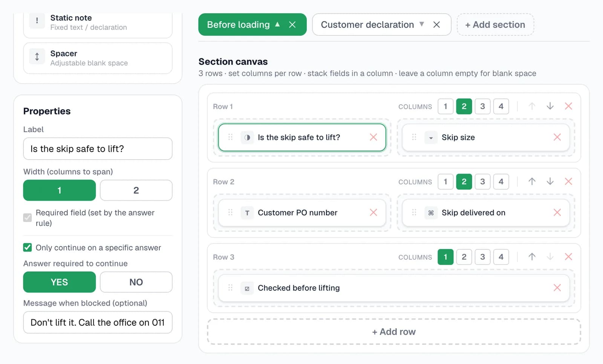The height and width of the screenshot is (364, 603).
Task: Expand the Customer declaration section arrow
Action: tap(422, 24)
